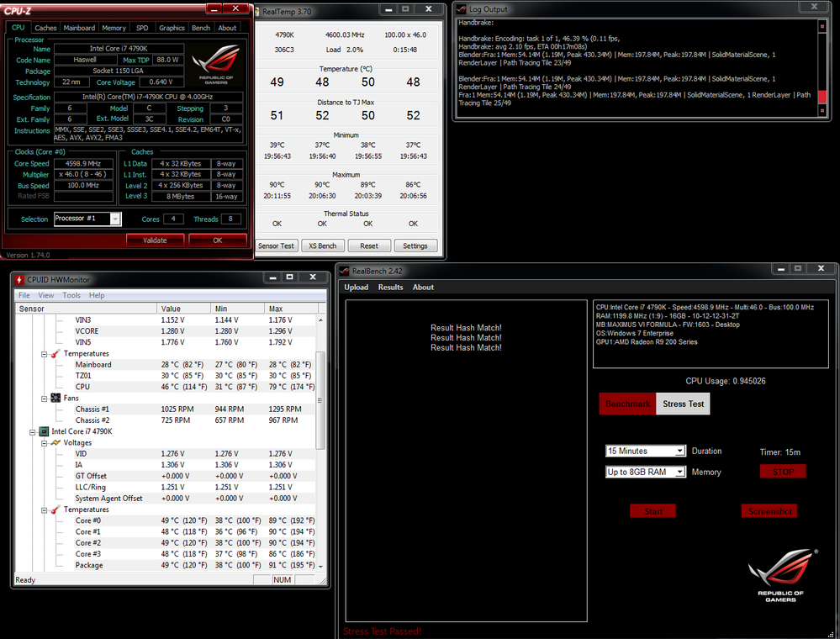Screen dimensions: 840x639
Task: Click the ROG logo in CPU-Z
Action: [216, 64]
